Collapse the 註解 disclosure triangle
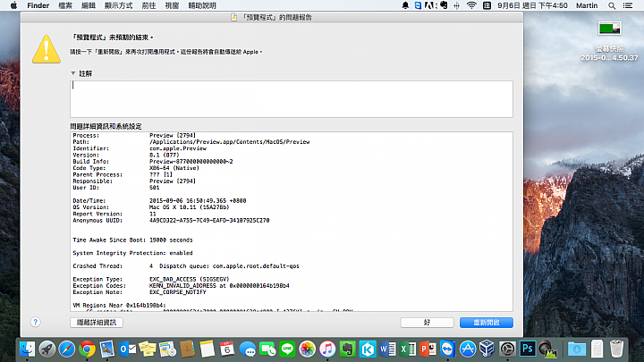Screen dimensions: 644x362 (x=73, y=73)
